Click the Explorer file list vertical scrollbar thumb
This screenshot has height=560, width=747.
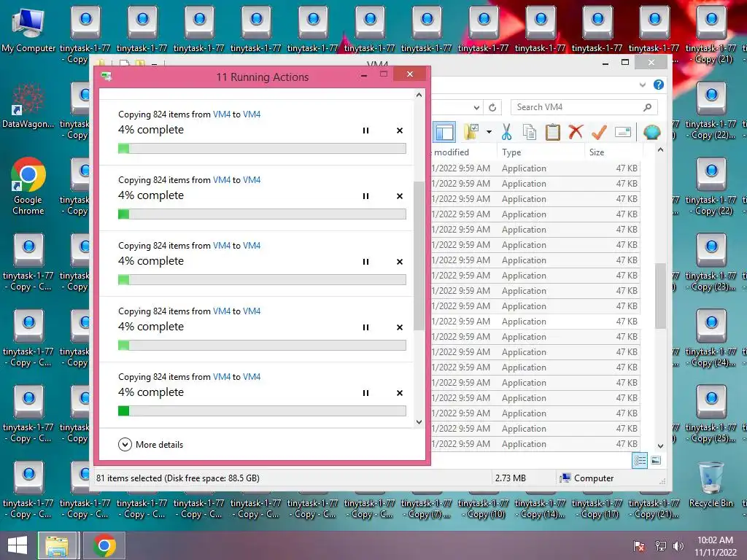(660, 296)
